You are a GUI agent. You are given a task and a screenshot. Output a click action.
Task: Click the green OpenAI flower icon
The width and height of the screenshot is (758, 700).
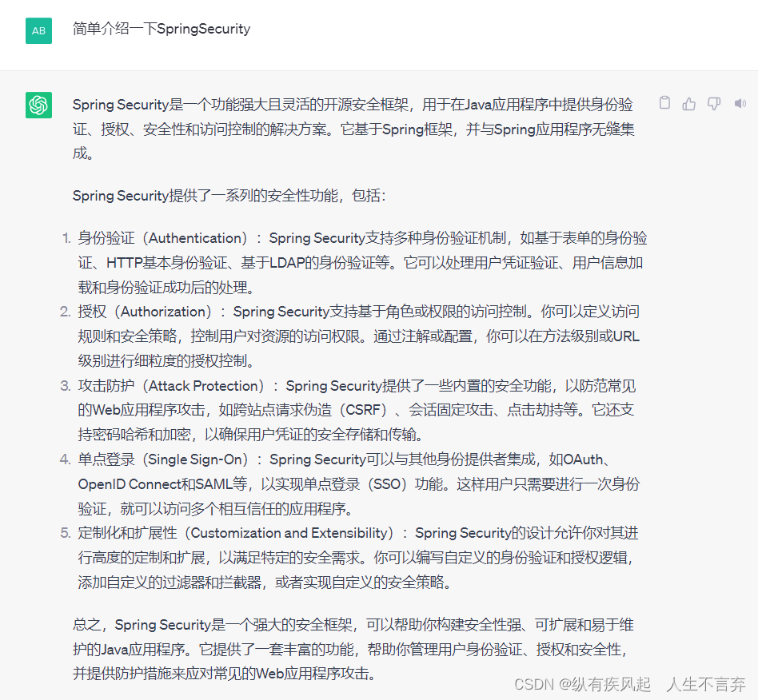[x=38, y=105]
